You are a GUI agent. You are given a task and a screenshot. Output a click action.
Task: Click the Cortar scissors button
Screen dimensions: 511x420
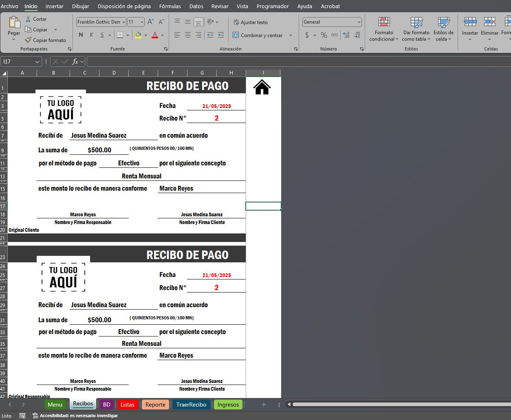click(36, 19)
